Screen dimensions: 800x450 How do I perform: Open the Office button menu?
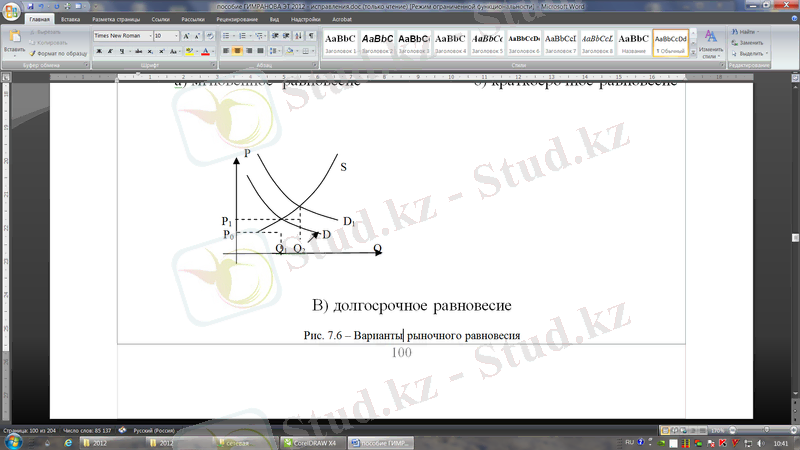click(11, 10)
